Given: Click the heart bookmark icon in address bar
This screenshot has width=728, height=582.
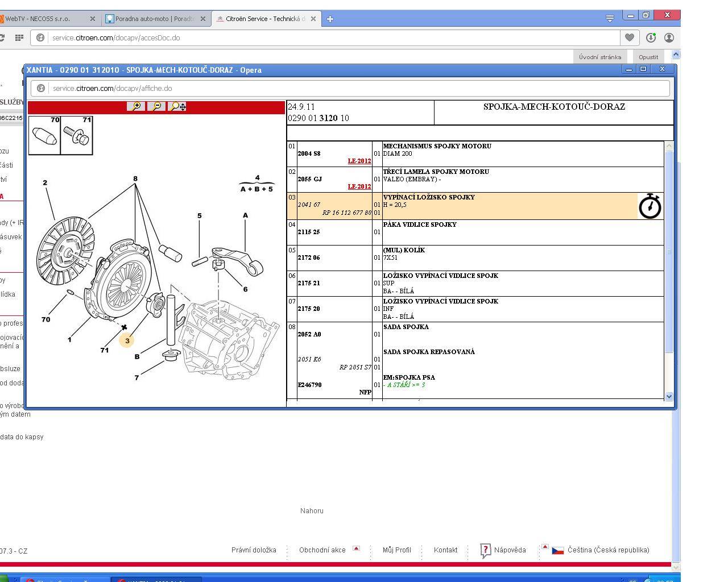Looking at the screenshot, I should tap(629, 38).
